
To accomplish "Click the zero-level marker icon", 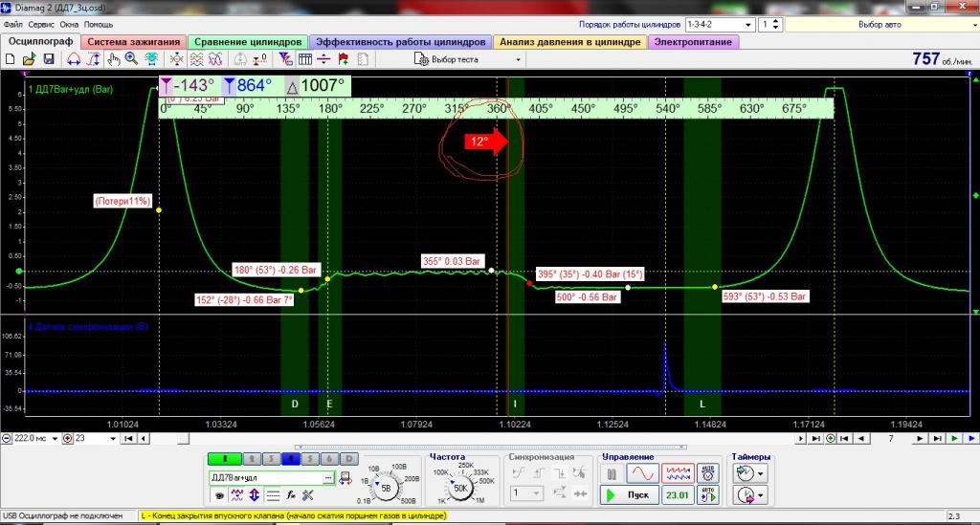I will point(259,59).
